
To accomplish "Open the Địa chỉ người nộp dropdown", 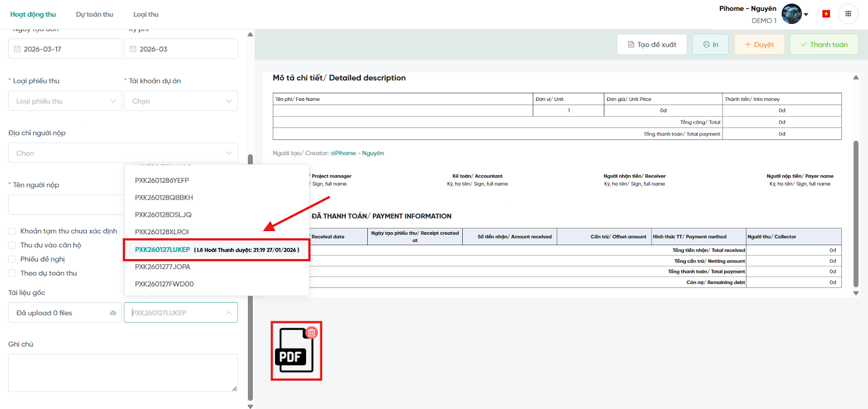I will pos(123,153).
